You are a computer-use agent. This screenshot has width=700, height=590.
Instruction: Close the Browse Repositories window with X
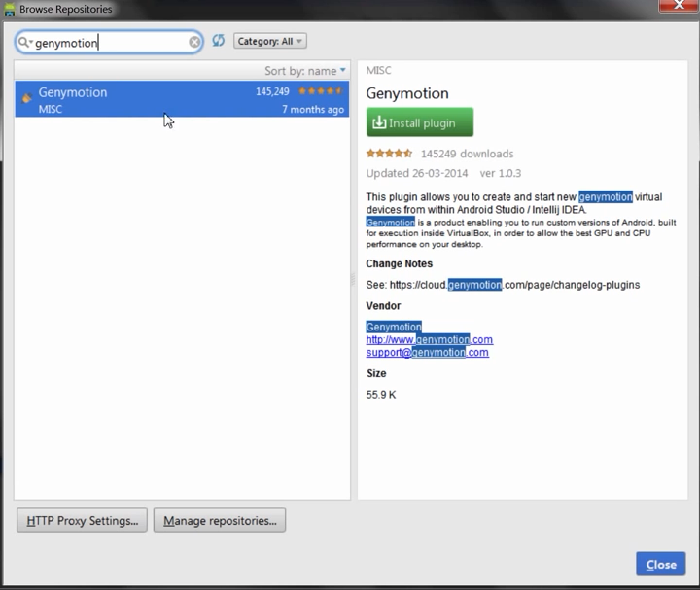click(x=679, y=5)
